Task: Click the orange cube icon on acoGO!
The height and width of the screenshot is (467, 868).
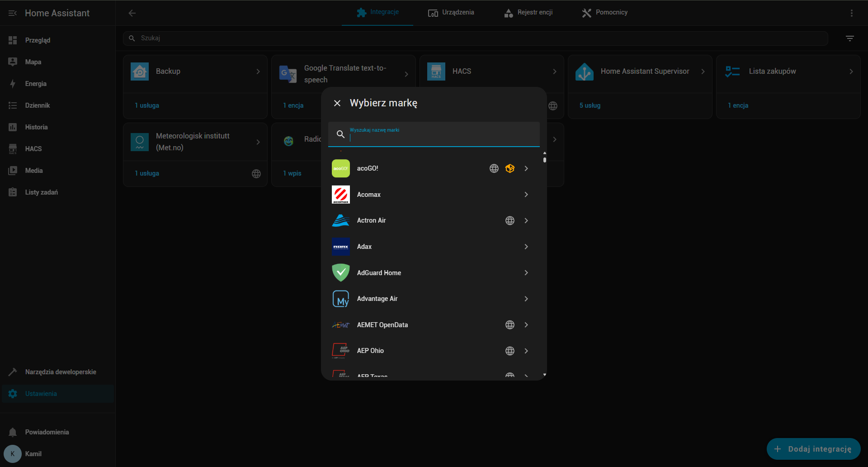Action: [509, 168]
